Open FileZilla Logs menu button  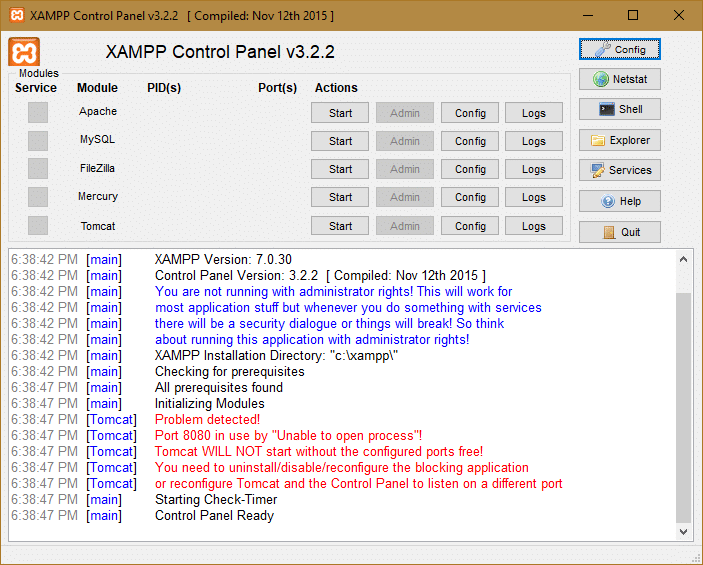[534, 170]
